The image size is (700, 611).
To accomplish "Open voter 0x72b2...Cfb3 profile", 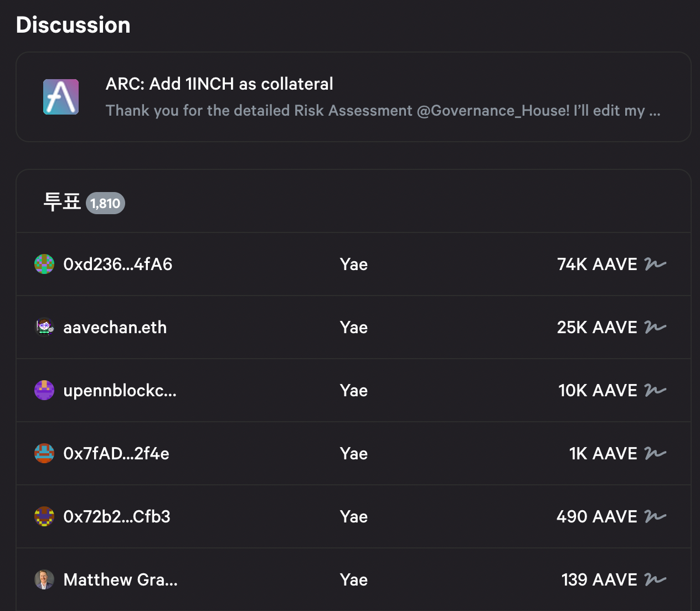I will pos(117,517).
